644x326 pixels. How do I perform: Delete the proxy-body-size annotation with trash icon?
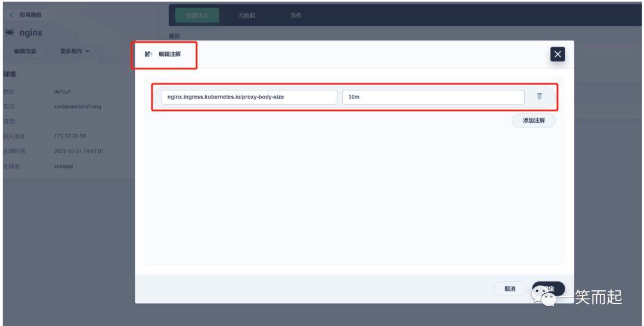tap(539, 97)
